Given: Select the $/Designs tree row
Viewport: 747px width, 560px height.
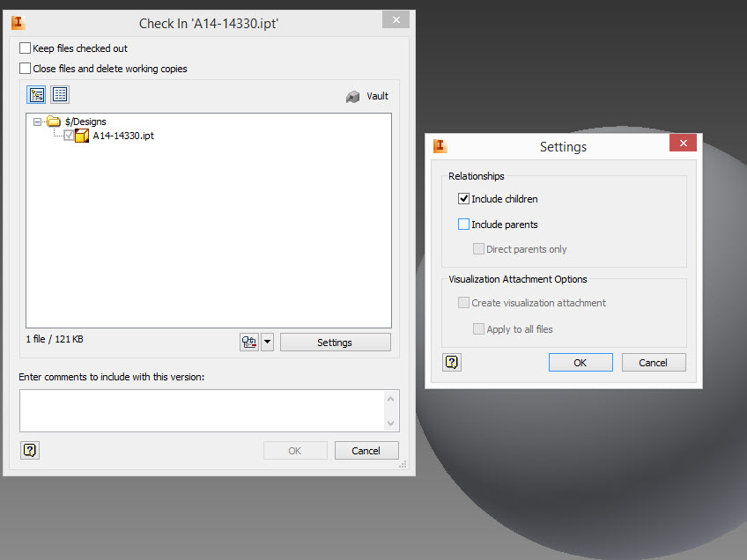Looking at the screenshot, I should click(85, 122).
